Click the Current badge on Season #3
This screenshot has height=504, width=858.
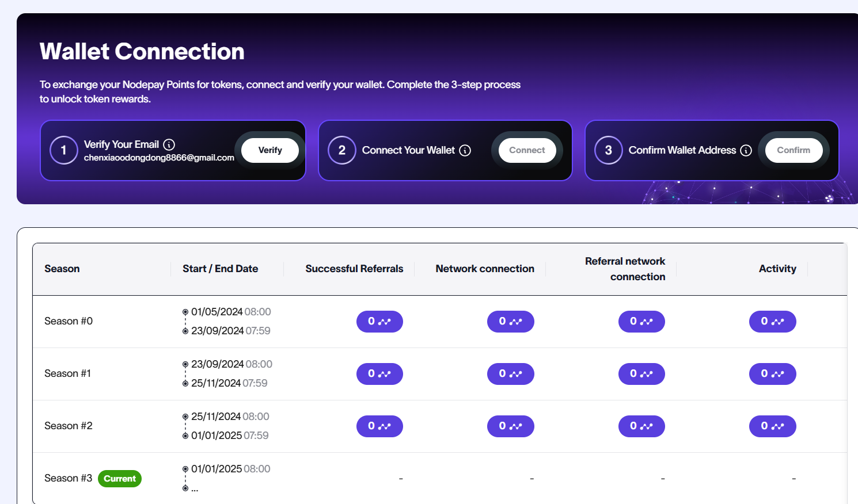pos(120,479)
